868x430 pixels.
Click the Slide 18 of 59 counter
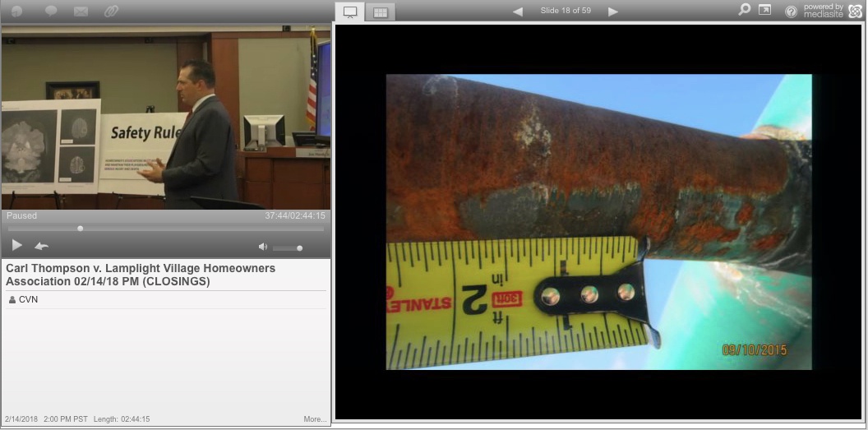click(x=566, y=11)
